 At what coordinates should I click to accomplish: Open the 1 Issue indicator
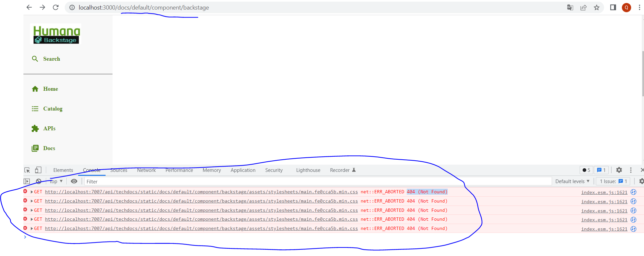coord(613,181)
